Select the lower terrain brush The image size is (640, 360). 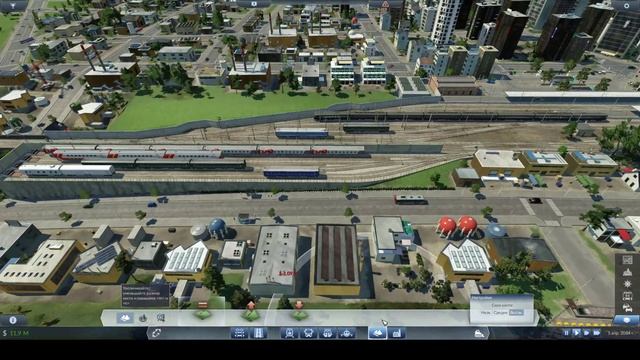[299, 311]
